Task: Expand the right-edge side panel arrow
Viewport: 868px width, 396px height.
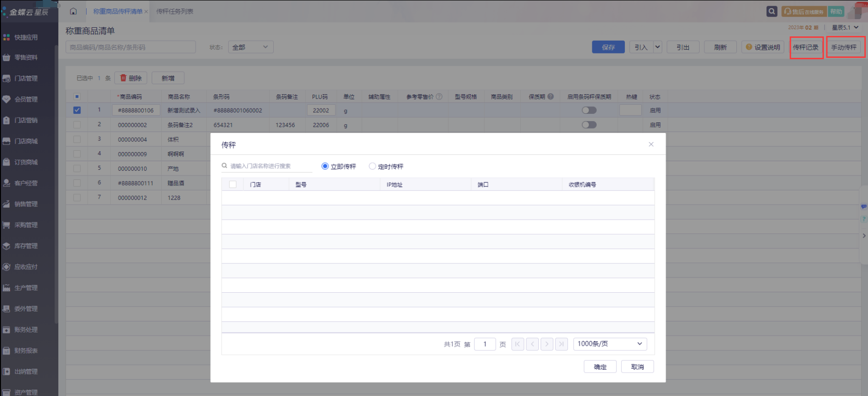Action: pyautogui.click(x=864, y=235)
